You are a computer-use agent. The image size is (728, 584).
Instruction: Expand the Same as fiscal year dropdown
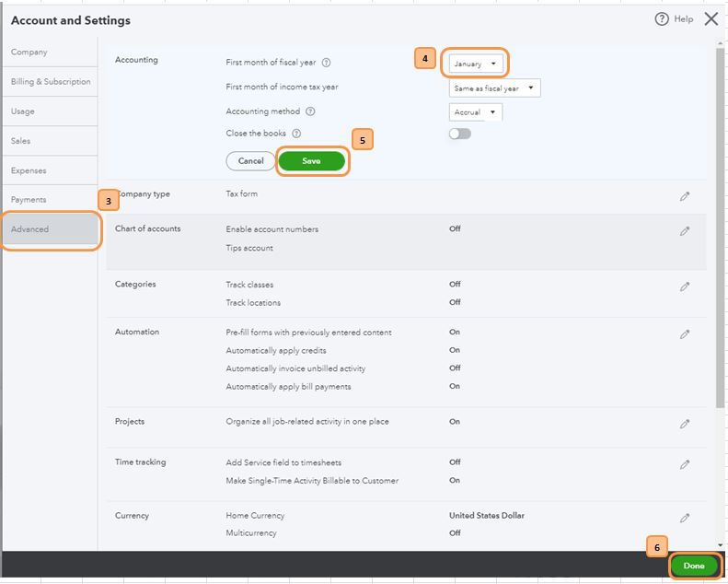point(493,88)
